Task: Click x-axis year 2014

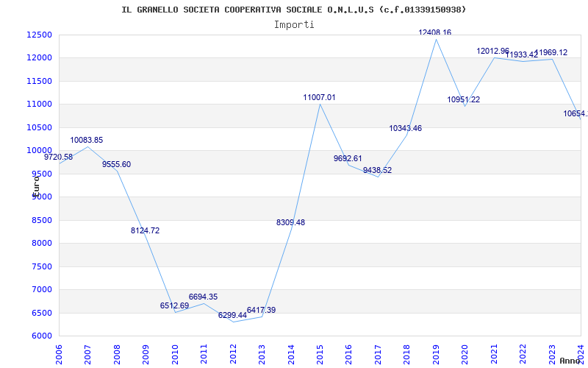Action: coord(291,354)
